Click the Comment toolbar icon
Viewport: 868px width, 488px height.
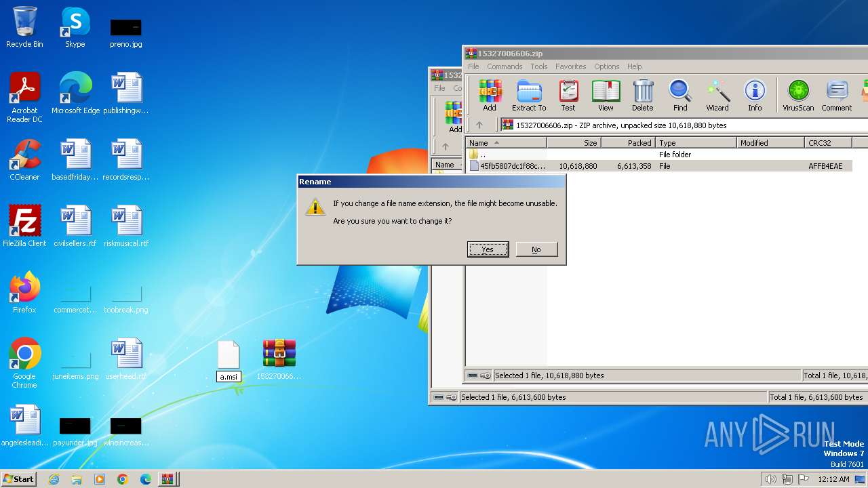coord(837,96)
